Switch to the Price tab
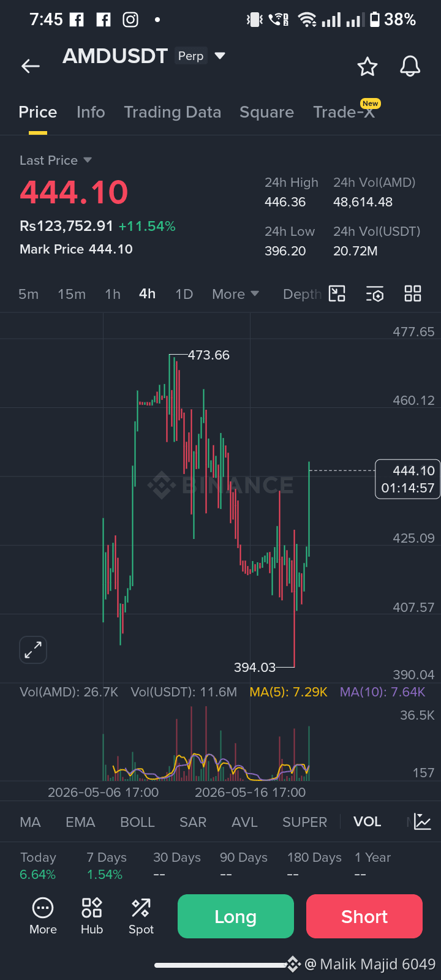The image size is (441, 980). (x=38, y=112)
